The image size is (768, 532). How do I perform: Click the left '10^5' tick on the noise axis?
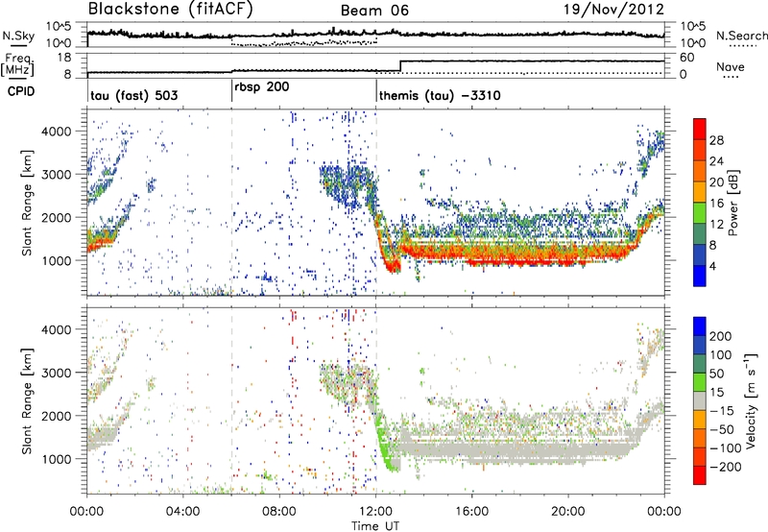(x=59, y=27)
